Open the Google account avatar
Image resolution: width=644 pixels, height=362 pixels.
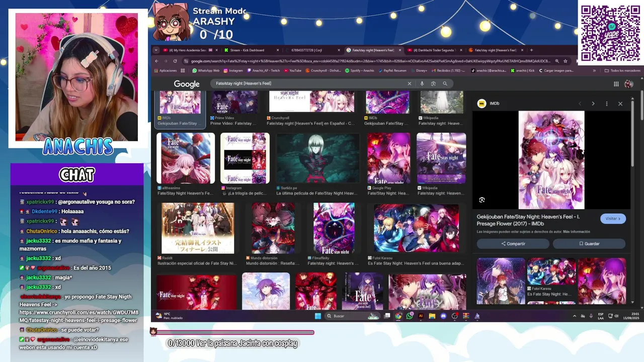628,84
